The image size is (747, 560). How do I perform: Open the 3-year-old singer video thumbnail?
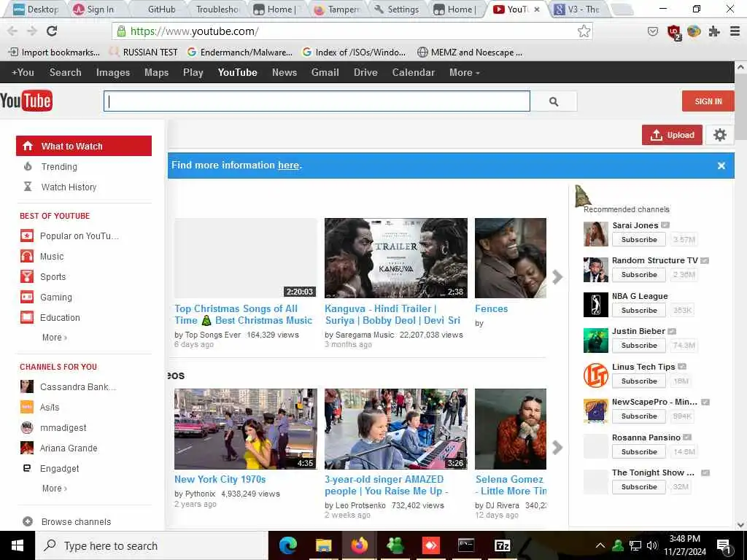396,429
